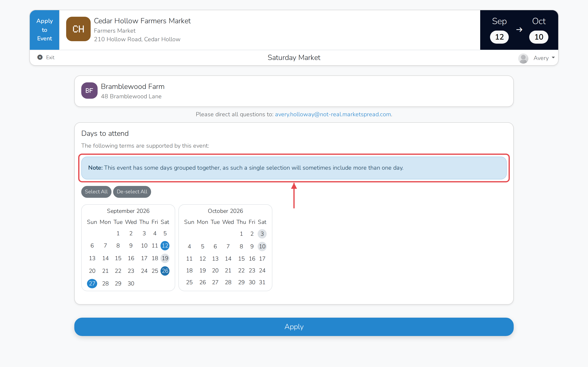Viewport: 588px width, 367px height.
Task: Deselect September 26 market day
Action: [165, 271]
